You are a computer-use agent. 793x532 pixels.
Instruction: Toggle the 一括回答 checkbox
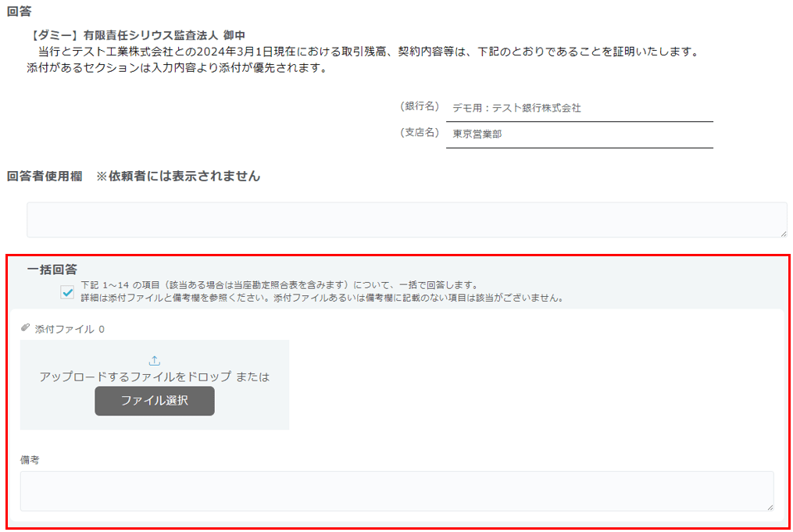coord(68,292)
